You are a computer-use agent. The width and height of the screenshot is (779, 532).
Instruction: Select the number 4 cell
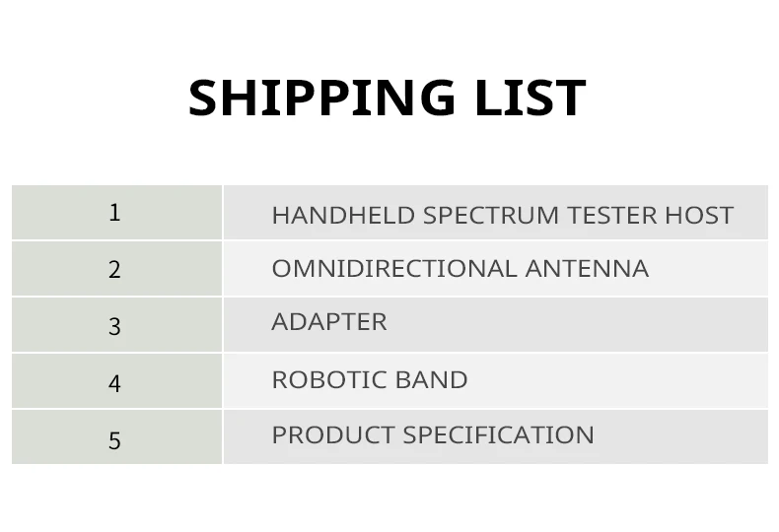point(115,382)
